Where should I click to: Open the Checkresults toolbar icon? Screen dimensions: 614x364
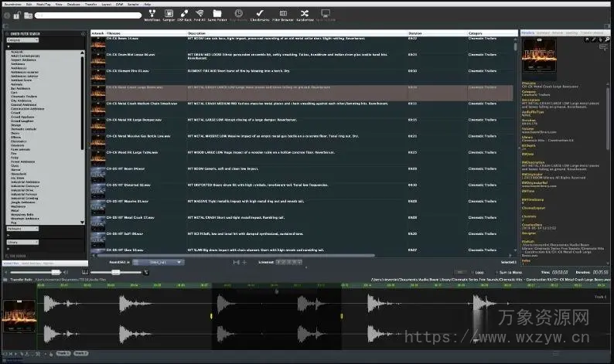pos(260,14)
